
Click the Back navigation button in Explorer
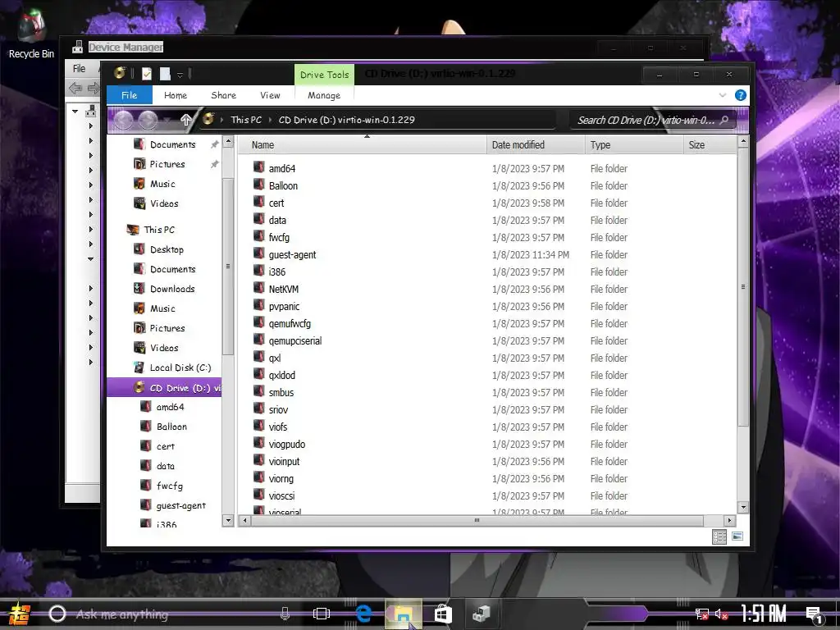pos(124,120)
